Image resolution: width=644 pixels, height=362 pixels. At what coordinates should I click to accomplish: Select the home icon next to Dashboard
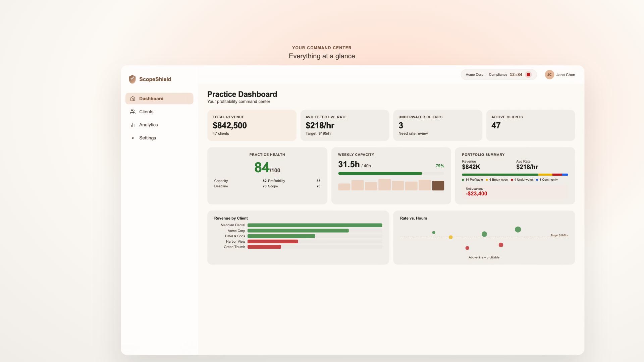point(133,99)
